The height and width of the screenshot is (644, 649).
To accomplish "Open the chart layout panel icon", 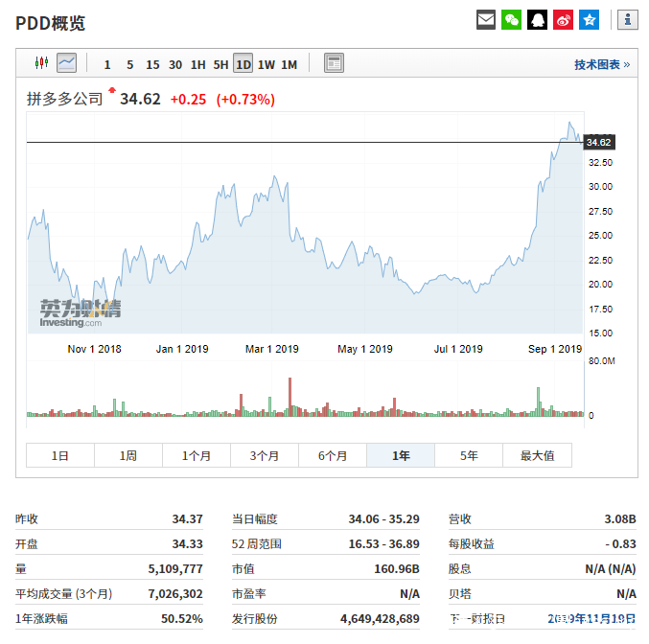I will point(334,63).
